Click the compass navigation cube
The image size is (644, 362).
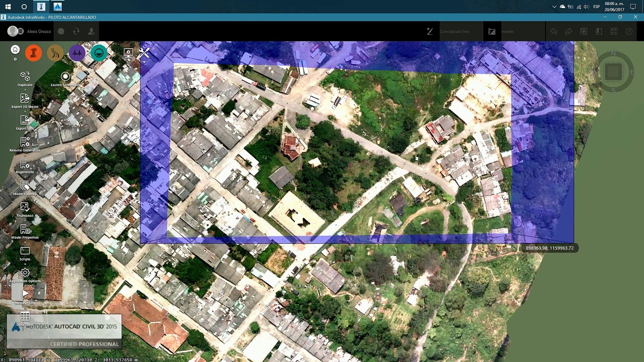tap(613, 72)
